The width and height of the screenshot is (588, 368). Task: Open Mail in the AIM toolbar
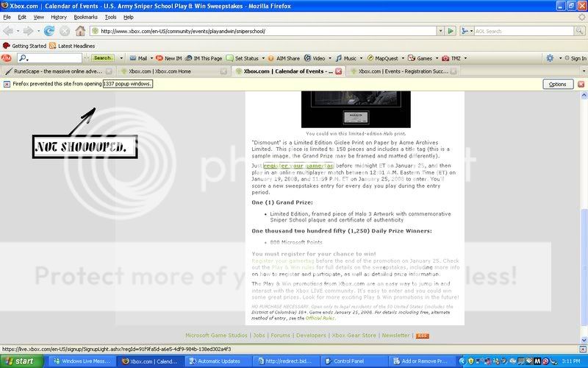coord(138,58)
